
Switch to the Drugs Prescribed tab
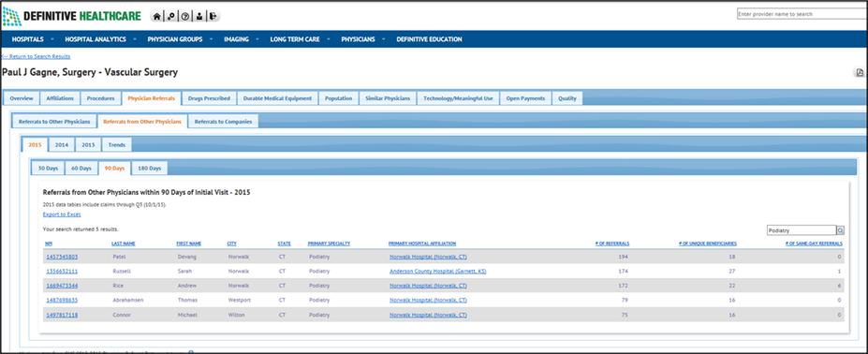pyautogui.click(x=209, y=98)
